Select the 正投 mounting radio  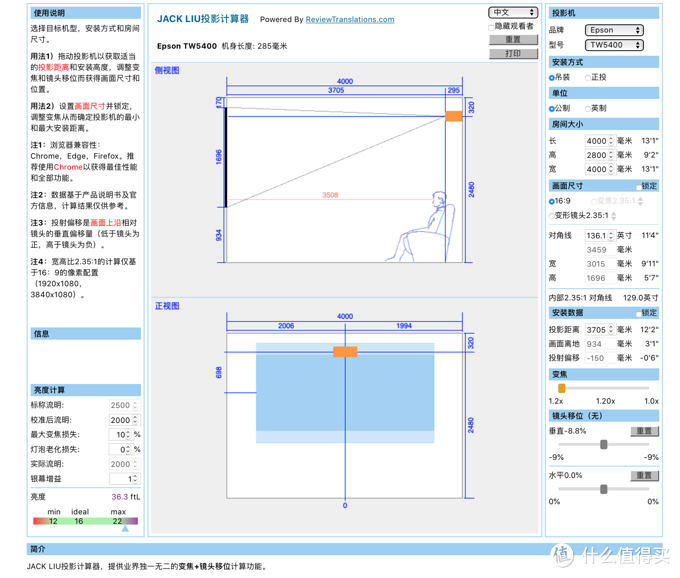click(588, 78)
